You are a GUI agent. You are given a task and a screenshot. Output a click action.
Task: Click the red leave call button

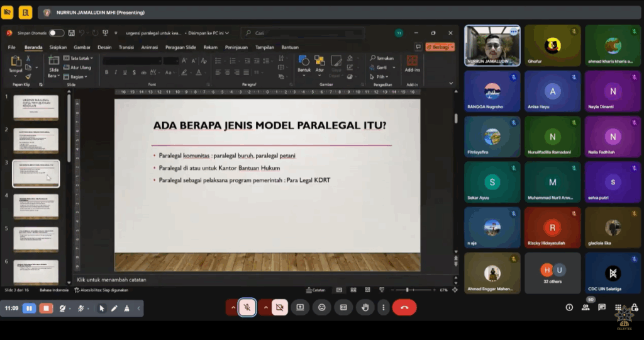coord(404,308)
